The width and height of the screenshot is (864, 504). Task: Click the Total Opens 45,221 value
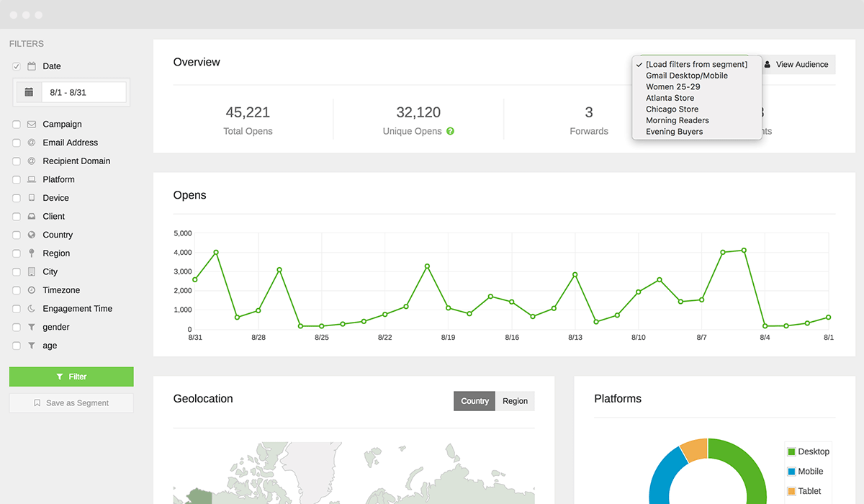coord(248,112)
